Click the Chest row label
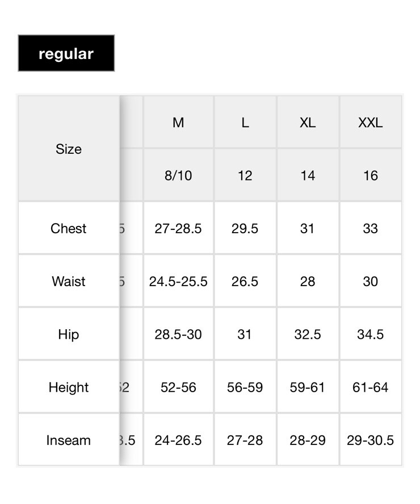The width and height of the screenshot is (420, 504). click(69, 228)
